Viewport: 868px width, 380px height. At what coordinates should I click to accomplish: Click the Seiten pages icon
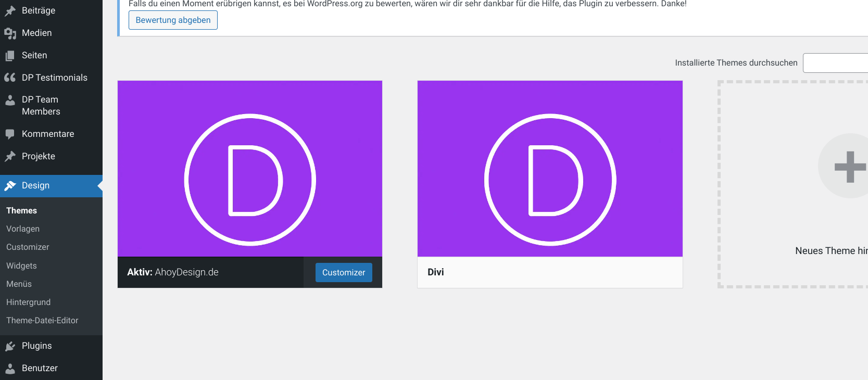[x=10, y=56]
